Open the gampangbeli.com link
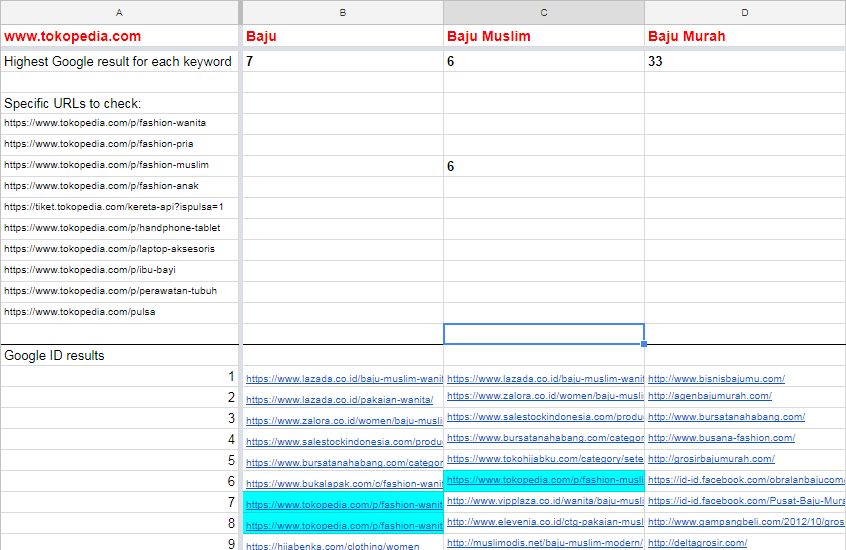Screen dimensions: 846x550 click(747, 522)
